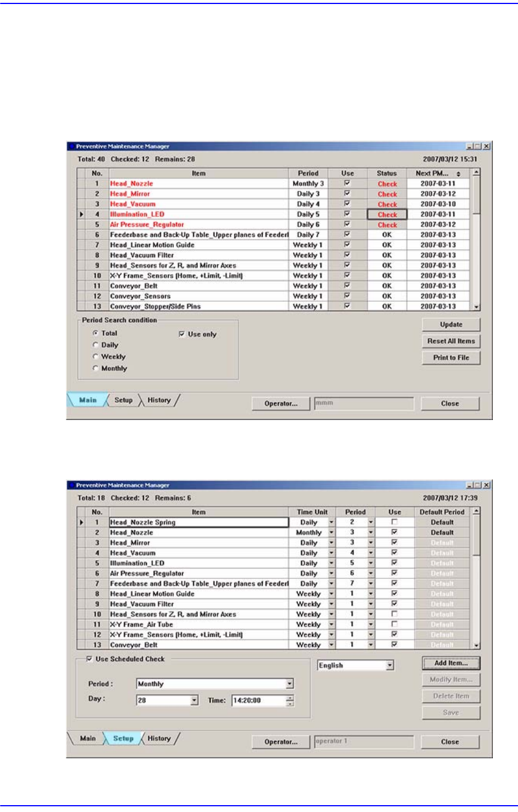Click Monthly 3 period cell for Head_Nozzle
This screenshot has width=518, height=812.
coord(308,183)
